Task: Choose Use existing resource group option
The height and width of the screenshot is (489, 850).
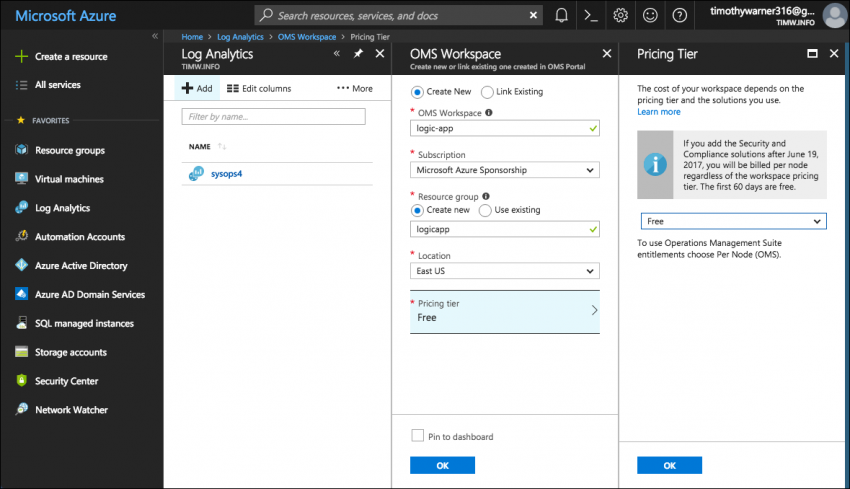Action: pos(486,210)
